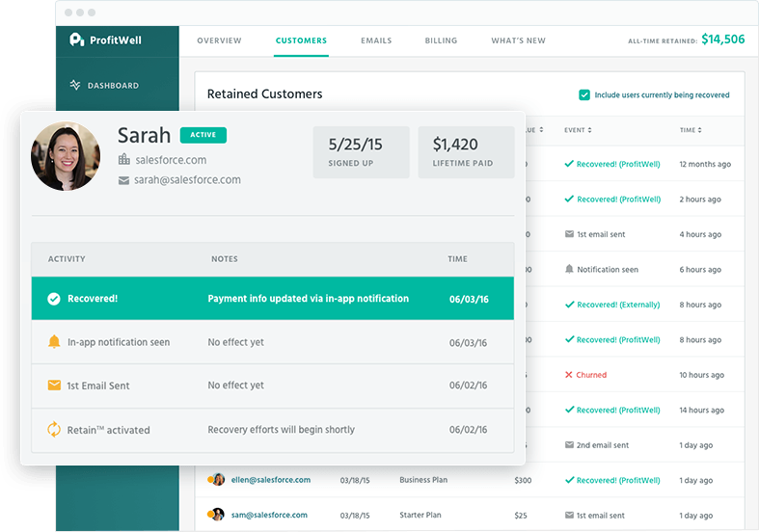Click checkmark icon in ellen's row
Viewport: 759px width, 532px height.
tap(569, 480)
